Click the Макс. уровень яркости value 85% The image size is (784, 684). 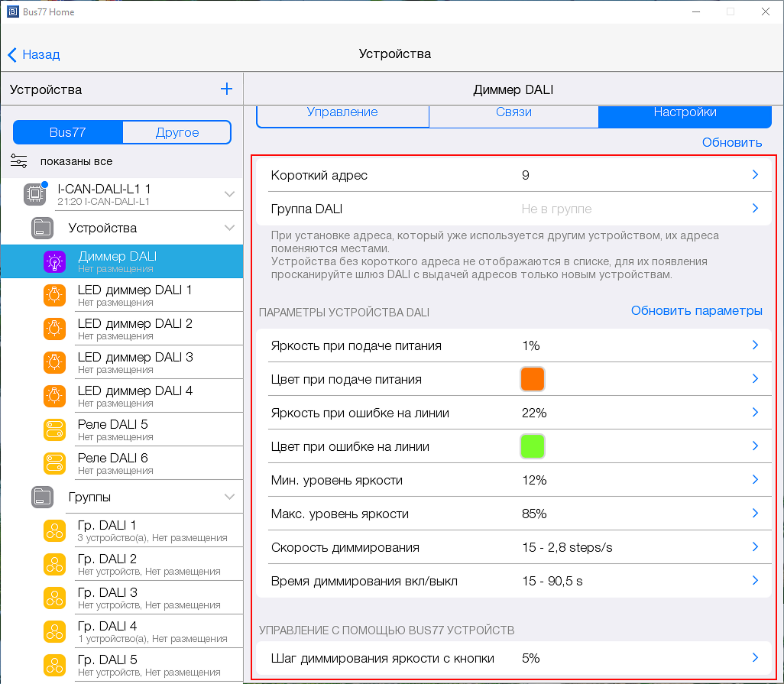pyautogui.click(x=534, y=514)
